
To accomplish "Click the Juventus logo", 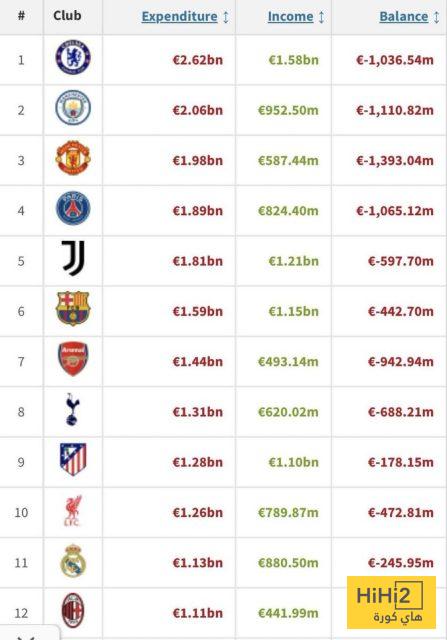I will pos(73,258).
